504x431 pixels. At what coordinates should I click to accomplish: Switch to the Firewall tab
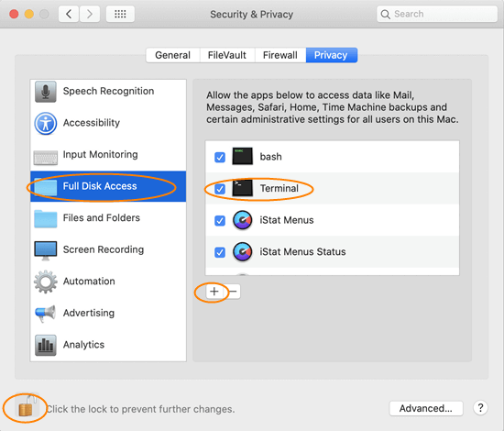[280, 55]
